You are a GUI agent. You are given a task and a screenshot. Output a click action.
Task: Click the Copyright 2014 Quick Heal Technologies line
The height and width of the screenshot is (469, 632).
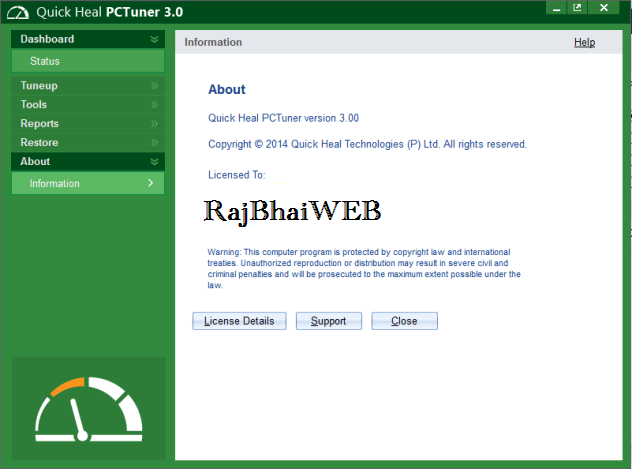pyautogui.click(x=367, y=144)
